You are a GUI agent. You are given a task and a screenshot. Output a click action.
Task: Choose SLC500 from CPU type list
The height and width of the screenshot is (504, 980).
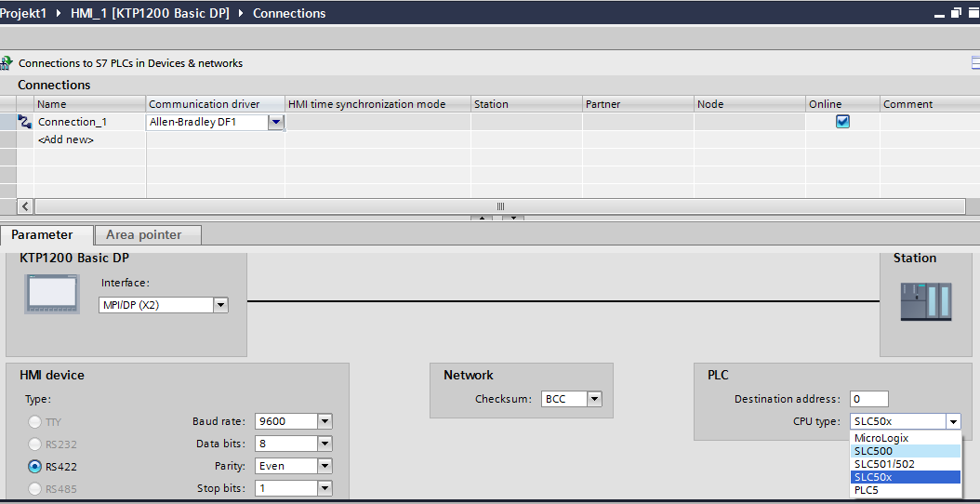[x=905, y=451]
